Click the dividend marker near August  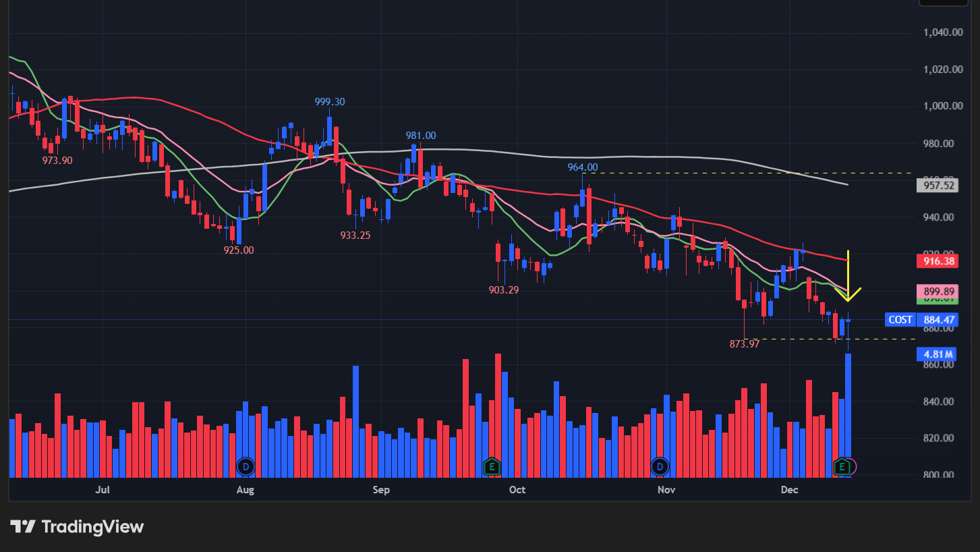pos(246,466)
